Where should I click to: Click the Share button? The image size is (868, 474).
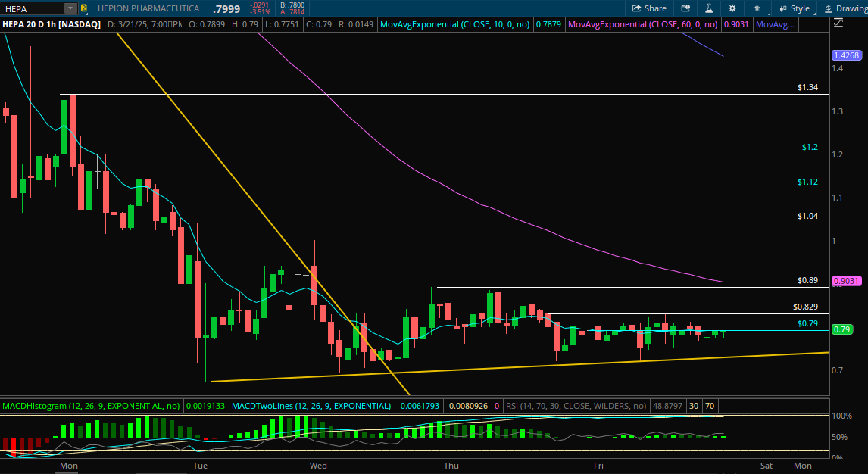tap(649, 8)
